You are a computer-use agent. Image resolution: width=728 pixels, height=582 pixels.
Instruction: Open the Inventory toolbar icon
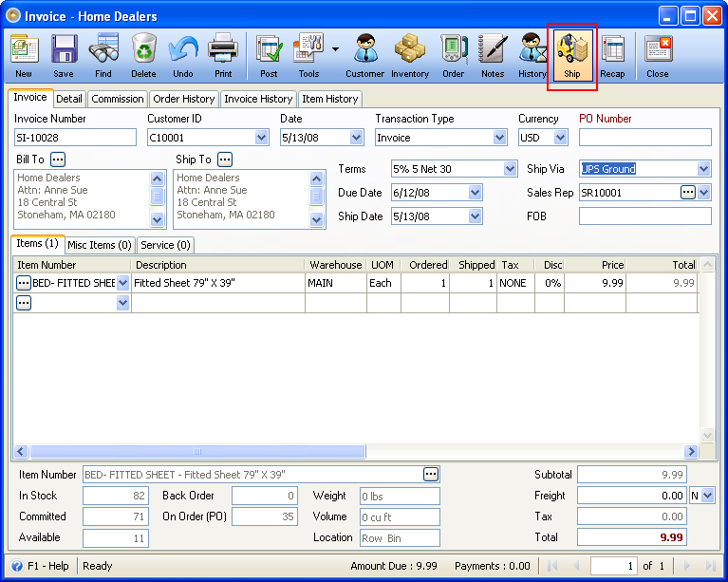pyautogui.click(x=410, y=56)
